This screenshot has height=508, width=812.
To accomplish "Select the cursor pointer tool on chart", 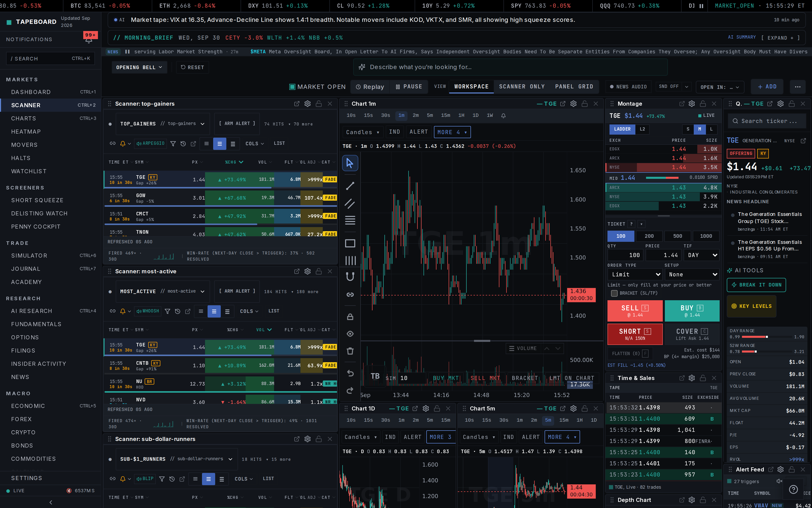I will coord(350,163).
